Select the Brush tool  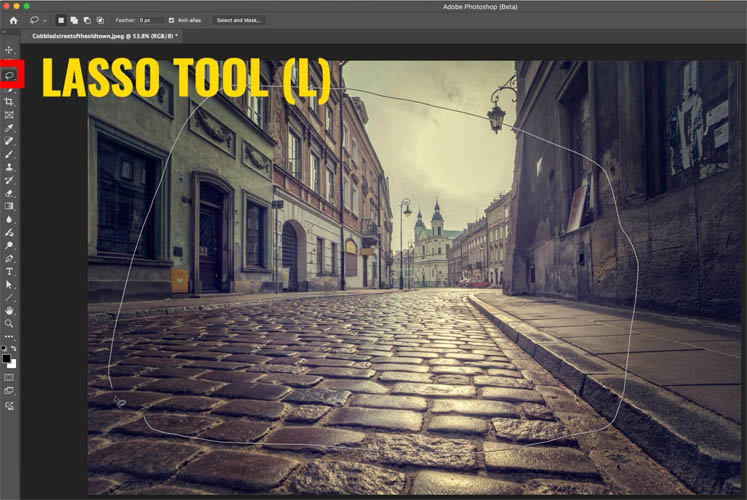point(9,154)
